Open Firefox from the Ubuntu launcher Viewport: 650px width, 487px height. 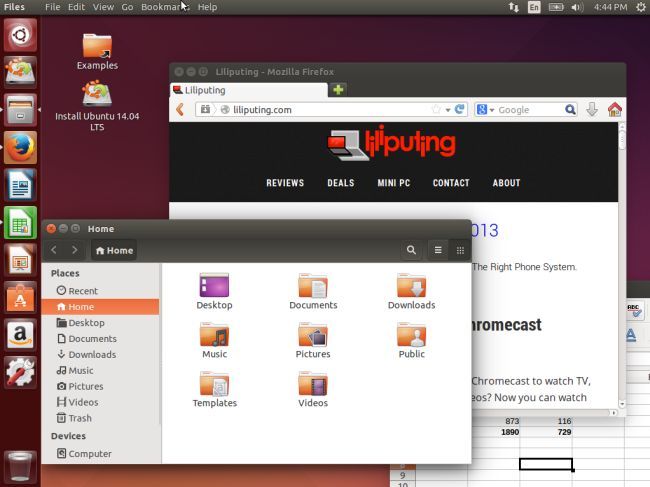click(x=20, y=147)
